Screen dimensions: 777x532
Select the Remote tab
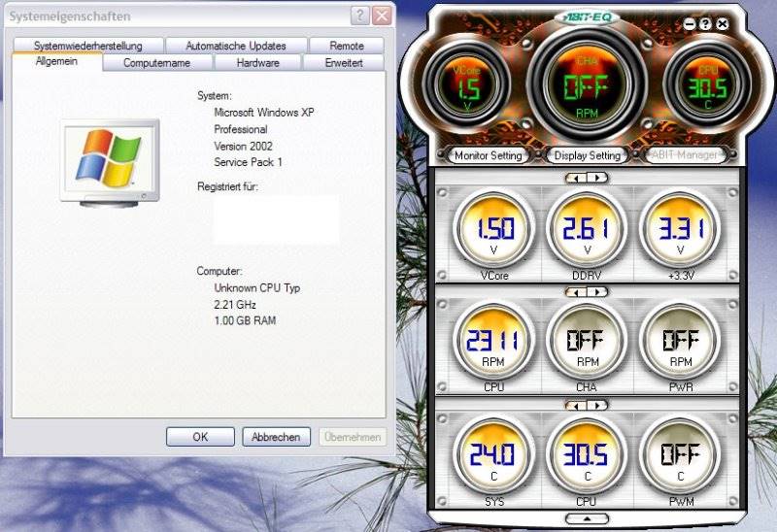click(x=347, y=46)
